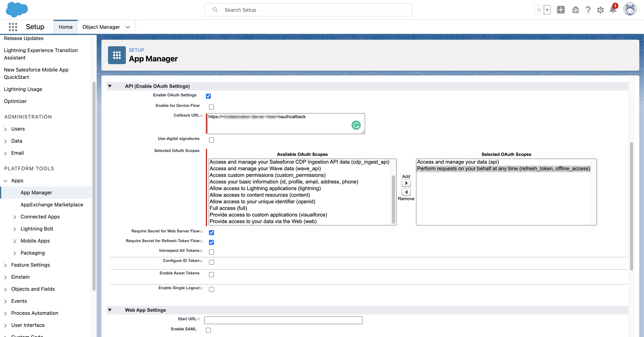Screen dimensions: 644x337
Task: Open the Setup gear menu
Action: (x=600, y=10)
